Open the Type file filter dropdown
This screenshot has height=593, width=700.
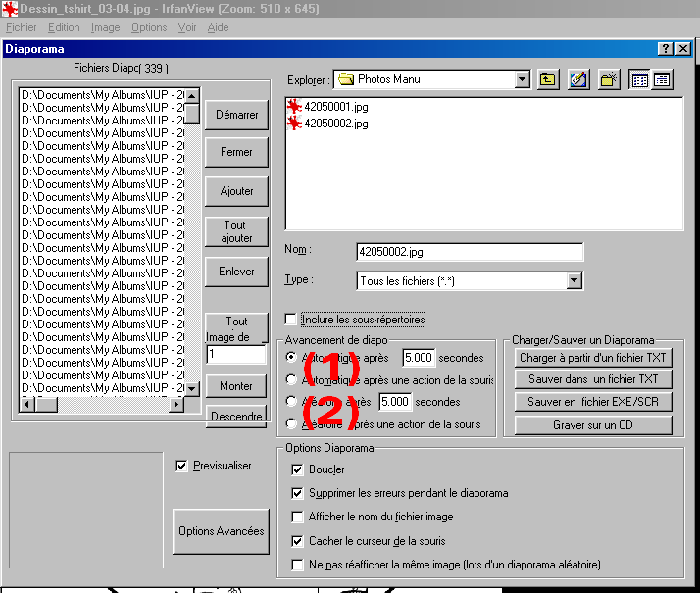(x=575, y=280)
